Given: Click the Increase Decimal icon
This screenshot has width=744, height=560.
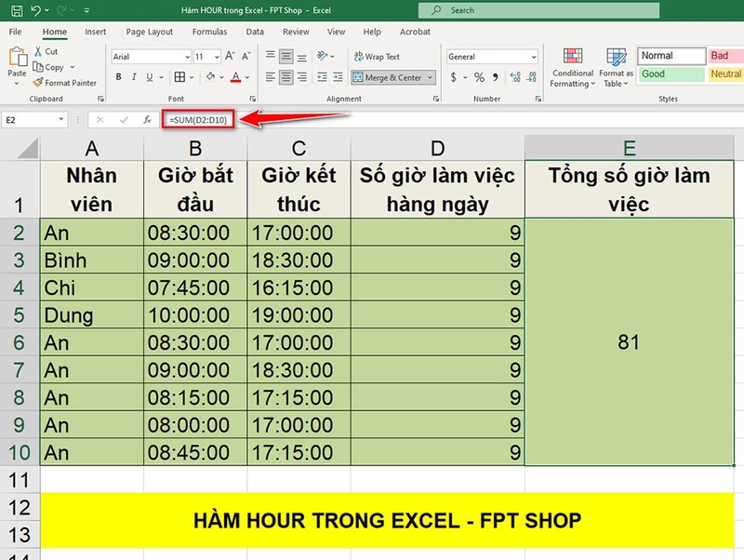Looking at the screenshot, I should click(514, 76).
